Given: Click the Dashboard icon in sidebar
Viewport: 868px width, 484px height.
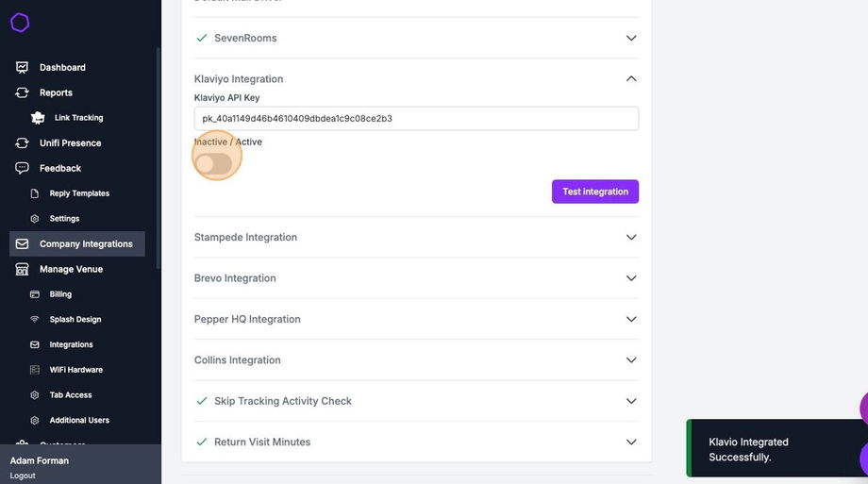Looking at the screenshot, I should (x=22, y=68).
